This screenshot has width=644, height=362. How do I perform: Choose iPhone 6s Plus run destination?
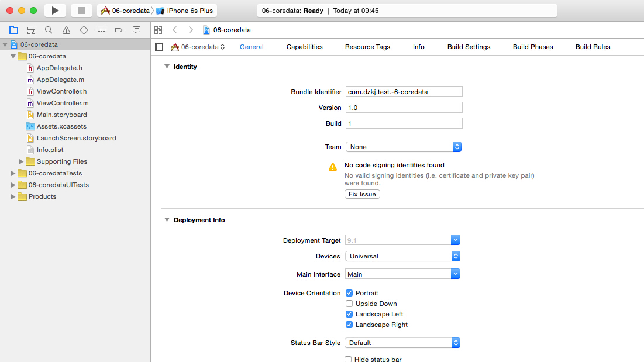(x=185, y=11)
